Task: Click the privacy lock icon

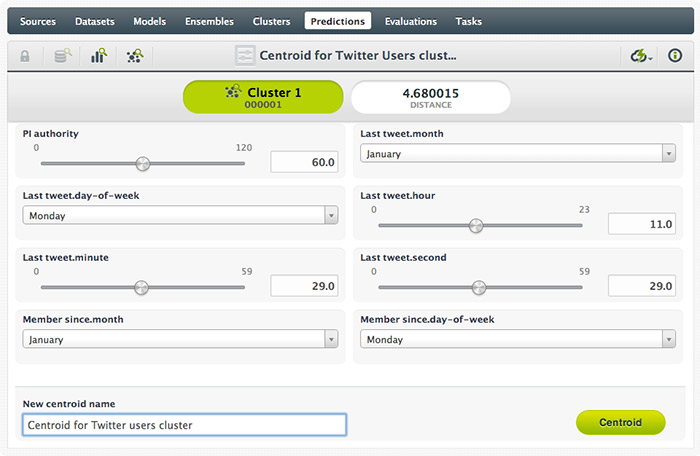Action: point(24,56)
